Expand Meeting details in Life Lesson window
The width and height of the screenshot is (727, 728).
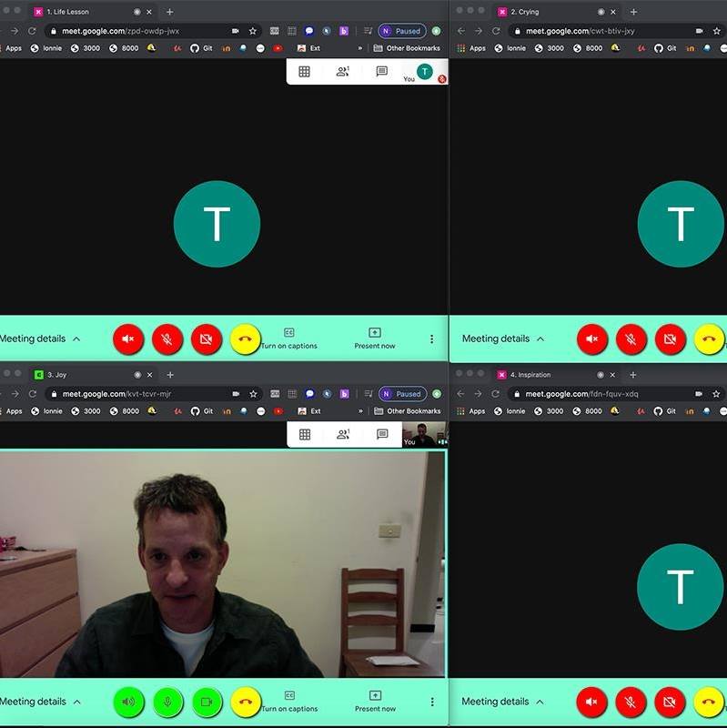(x=40, y=339)
